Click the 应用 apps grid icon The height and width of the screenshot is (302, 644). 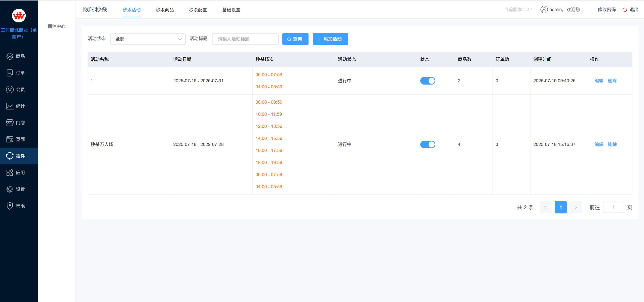tap(10, 173)
